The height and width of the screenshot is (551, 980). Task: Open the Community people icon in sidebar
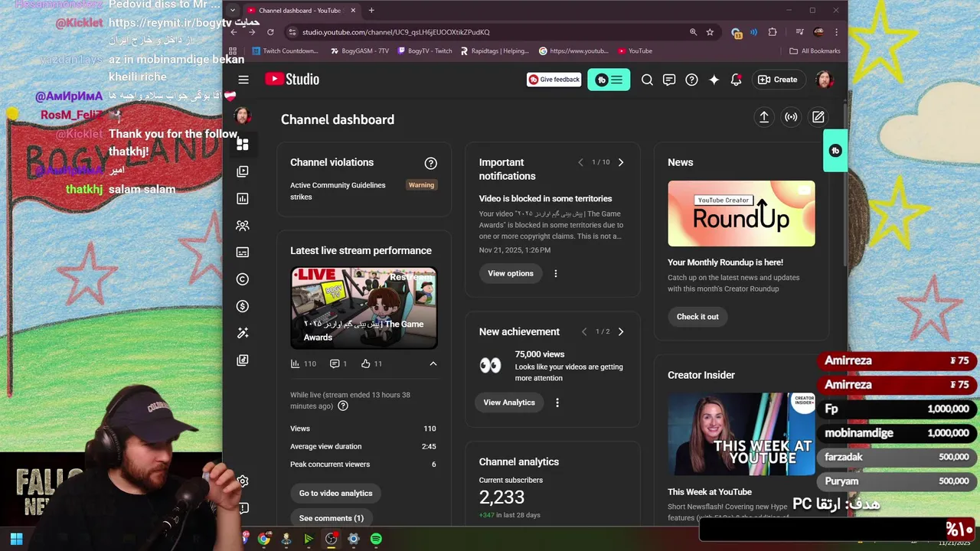[243, 226]
